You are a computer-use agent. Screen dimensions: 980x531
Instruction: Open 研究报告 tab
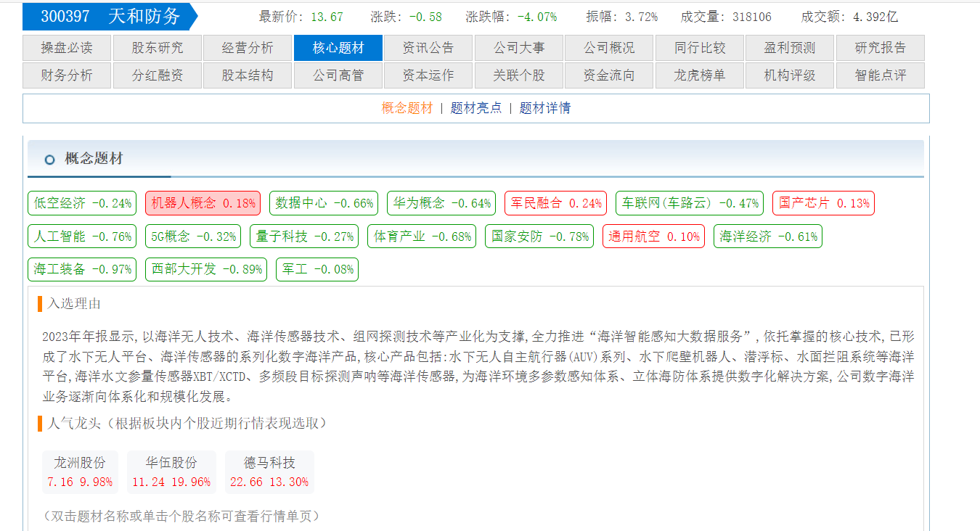[x=881, y=48]
